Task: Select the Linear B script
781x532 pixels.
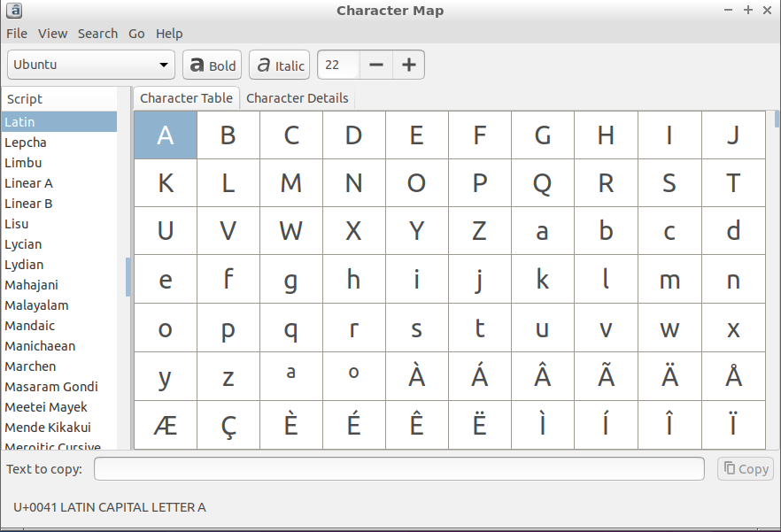Action: (x=28, y=204)
